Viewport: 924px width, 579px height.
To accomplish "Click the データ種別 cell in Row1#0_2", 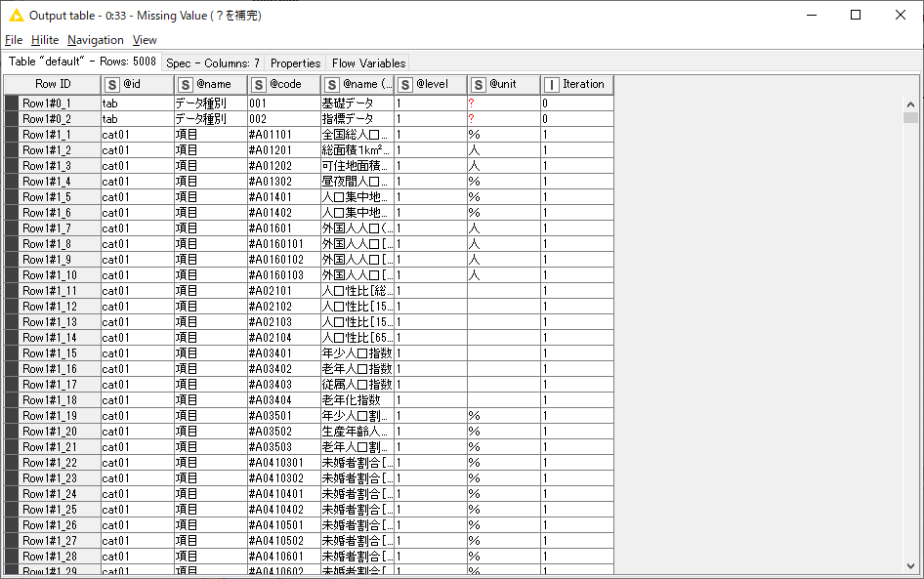I will (x=211, y=119).
